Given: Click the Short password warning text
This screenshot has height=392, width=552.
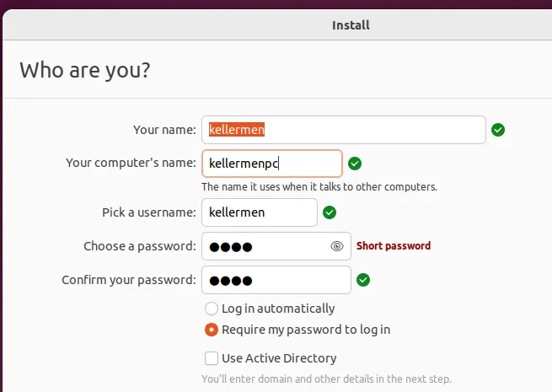Looking at the screenshot, I should click(x=394, y=246).
